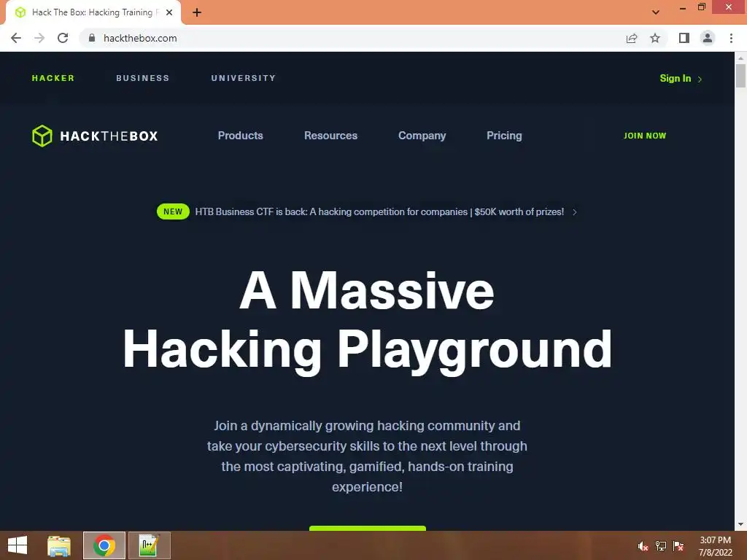747x560 pixels.
Task: Click the padlock site info icon
Action: [92, 38]
